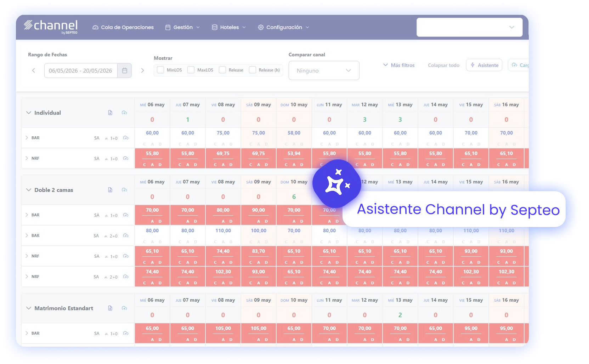Screen dimensions: 589x364
Task: Open the Gestión menu
Action: point(182,27)
